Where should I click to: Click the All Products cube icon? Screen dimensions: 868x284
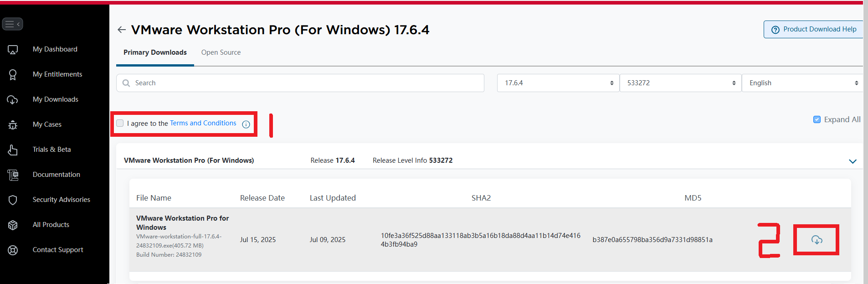13,225
